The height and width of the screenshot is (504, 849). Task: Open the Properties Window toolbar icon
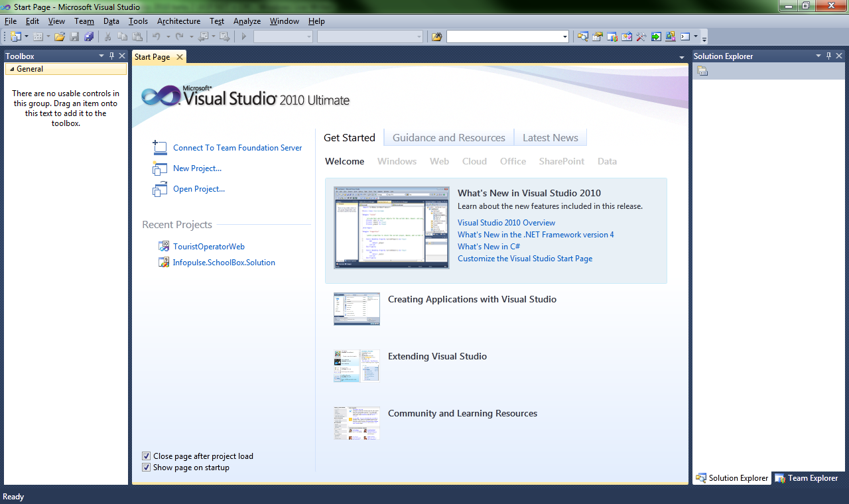598,36
